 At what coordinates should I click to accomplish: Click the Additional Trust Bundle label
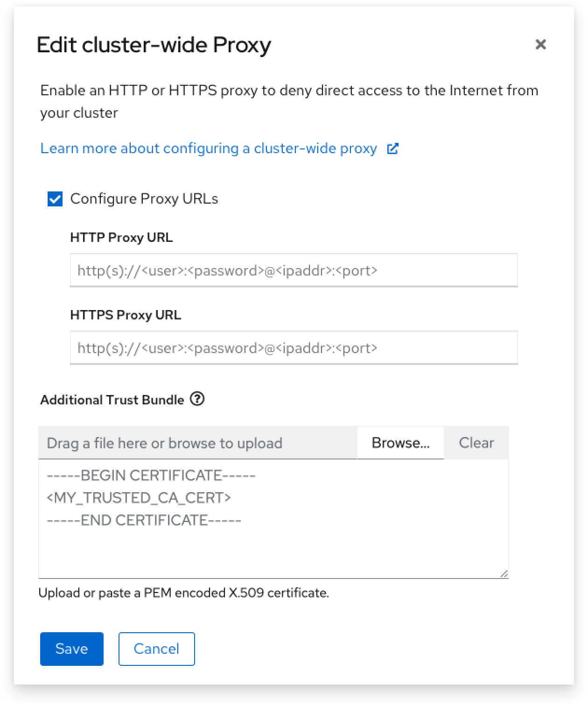(112, 400)
